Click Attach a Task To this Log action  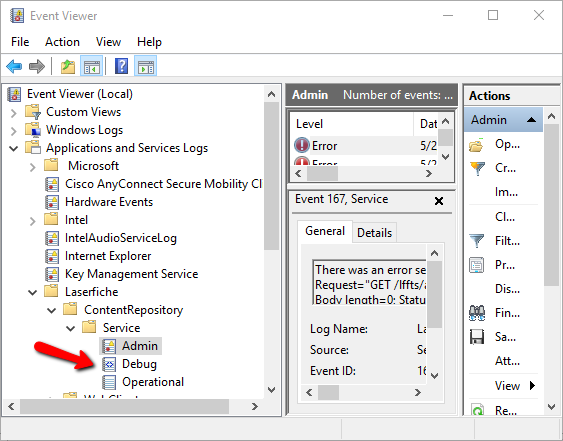point(507,361)
